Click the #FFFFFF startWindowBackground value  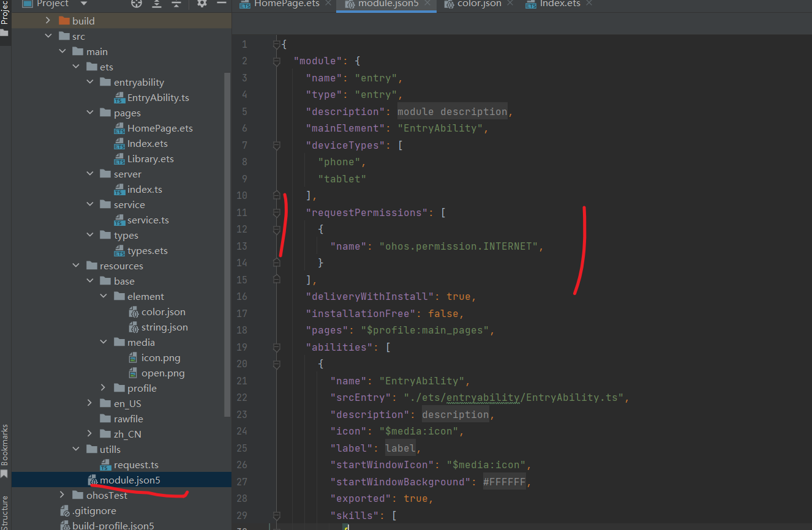[x=504, y=482]
